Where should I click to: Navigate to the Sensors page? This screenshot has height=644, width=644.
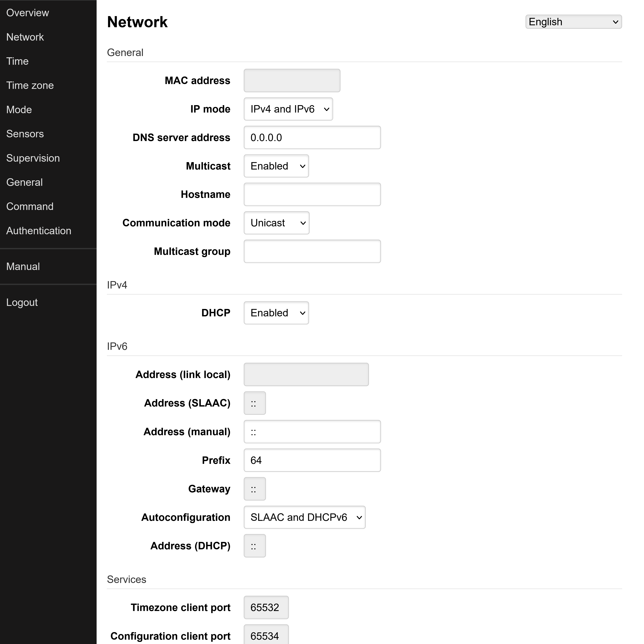(25, 134)
